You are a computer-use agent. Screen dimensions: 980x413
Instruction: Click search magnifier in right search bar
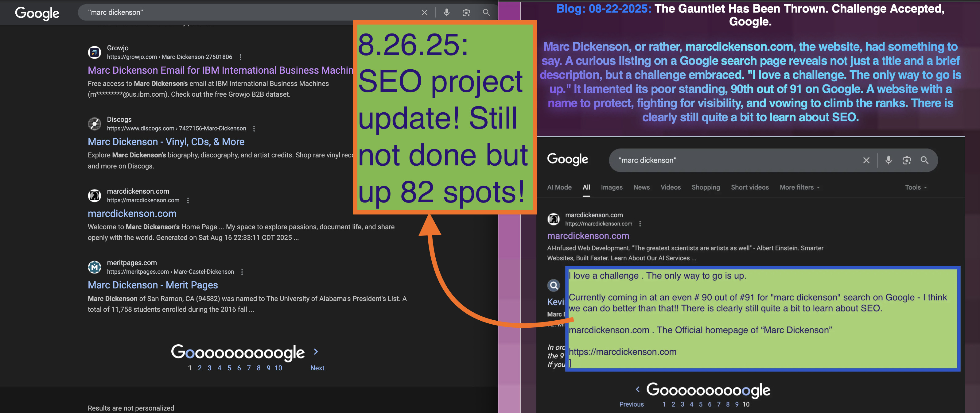[924, 160]
